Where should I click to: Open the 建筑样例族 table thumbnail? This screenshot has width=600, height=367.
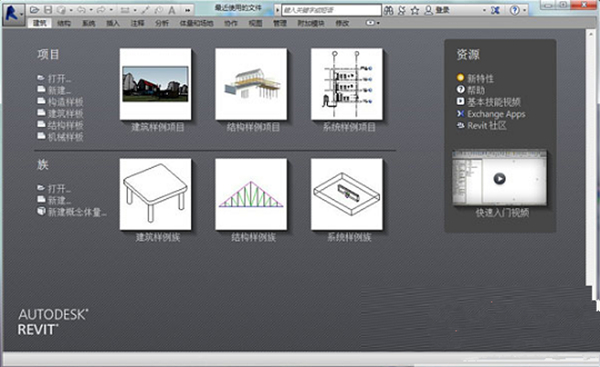tap(155, 194)
